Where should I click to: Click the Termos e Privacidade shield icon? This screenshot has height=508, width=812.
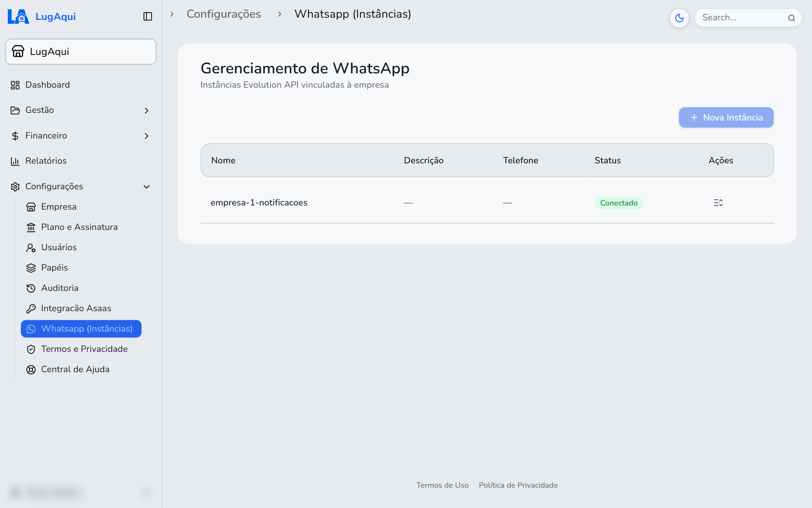coord(31,349)
